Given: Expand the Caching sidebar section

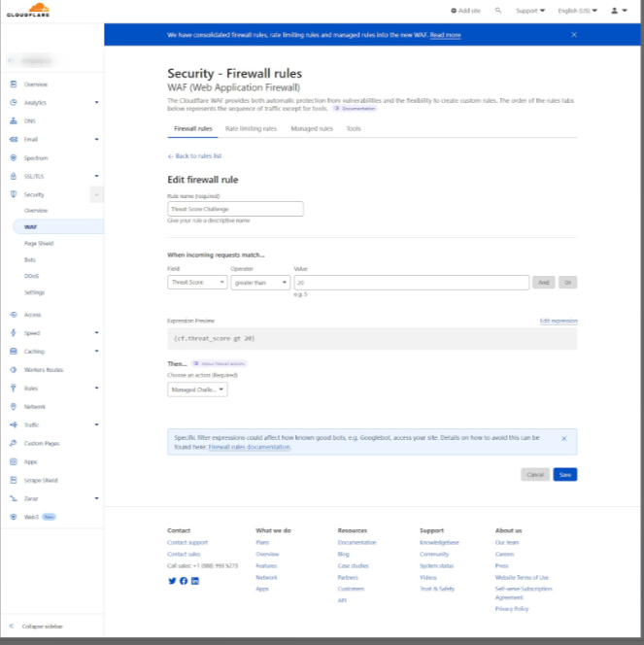Looking at the screenshot, I should pyautogui.click(x=96, y=352).
